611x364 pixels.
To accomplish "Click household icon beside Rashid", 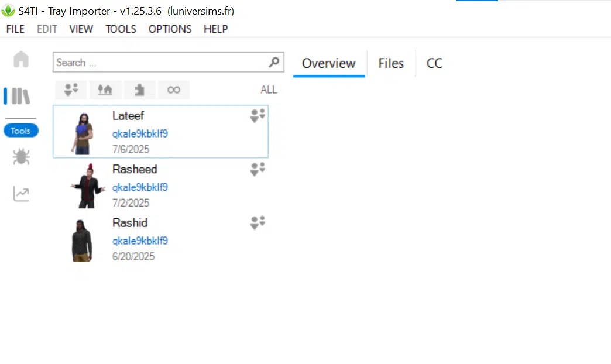I will click(x=258, y=223).
